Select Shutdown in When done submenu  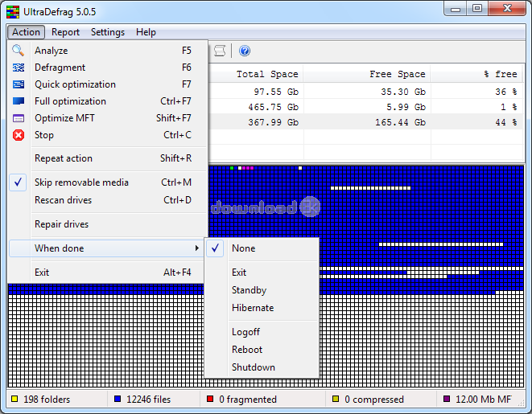[262, 367]
